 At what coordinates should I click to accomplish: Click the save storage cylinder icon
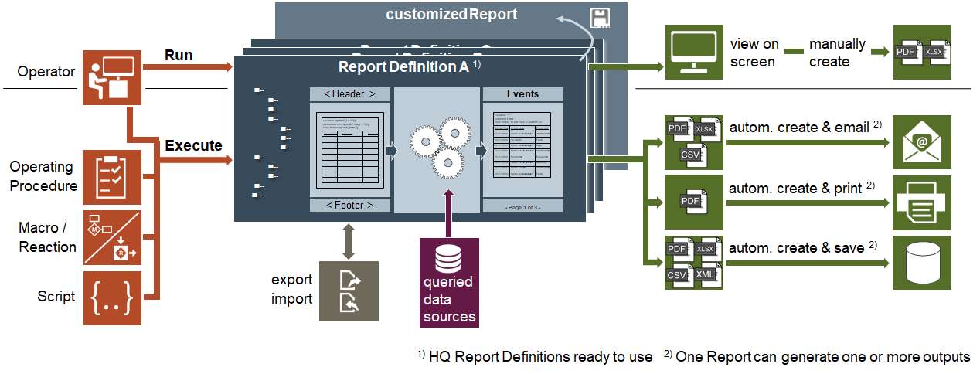coord(922,263)
